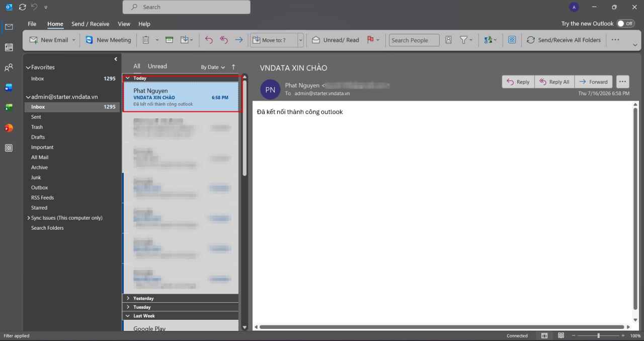Open the Move to Quick Steps dropdown arrow
This screenshot has height=341, width=644.
pos(301,40)
